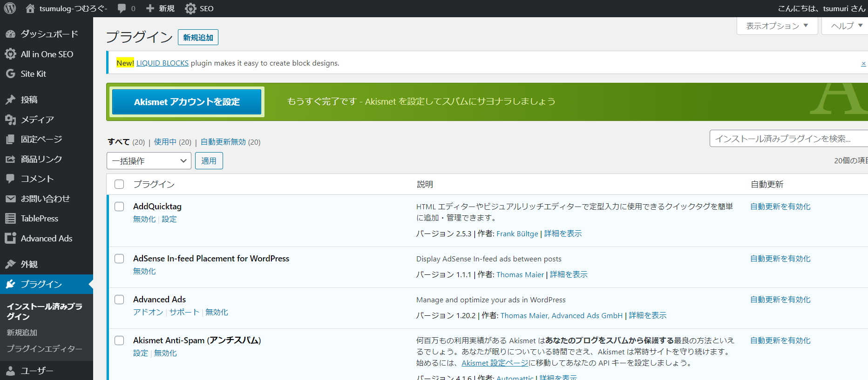
Task: Click the TablePress table icon
Action: pos(10,218)
